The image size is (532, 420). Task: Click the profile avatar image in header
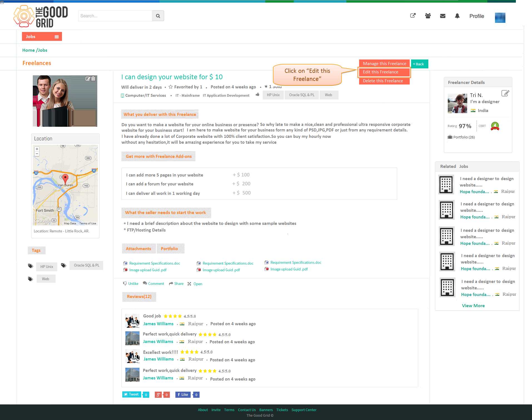click(x=500, y=18)
